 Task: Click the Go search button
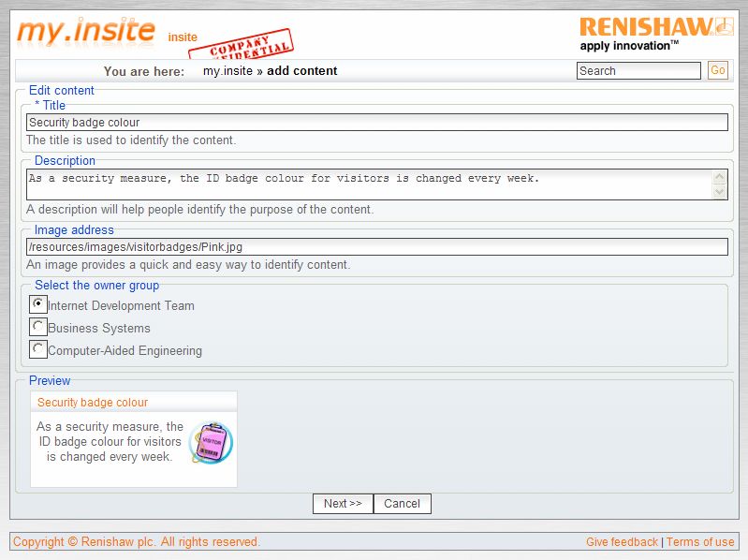click(x=718, y=70)
